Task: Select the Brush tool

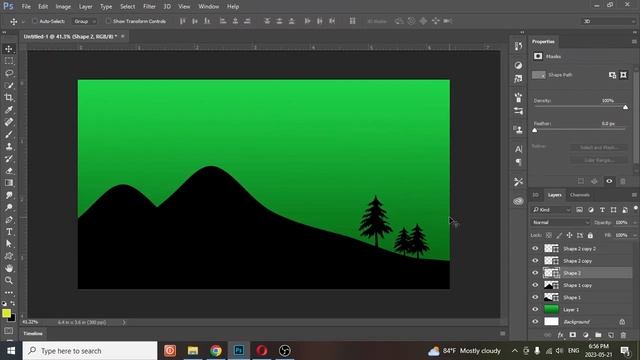Action: pyautogui.click(x=9, y=134)
